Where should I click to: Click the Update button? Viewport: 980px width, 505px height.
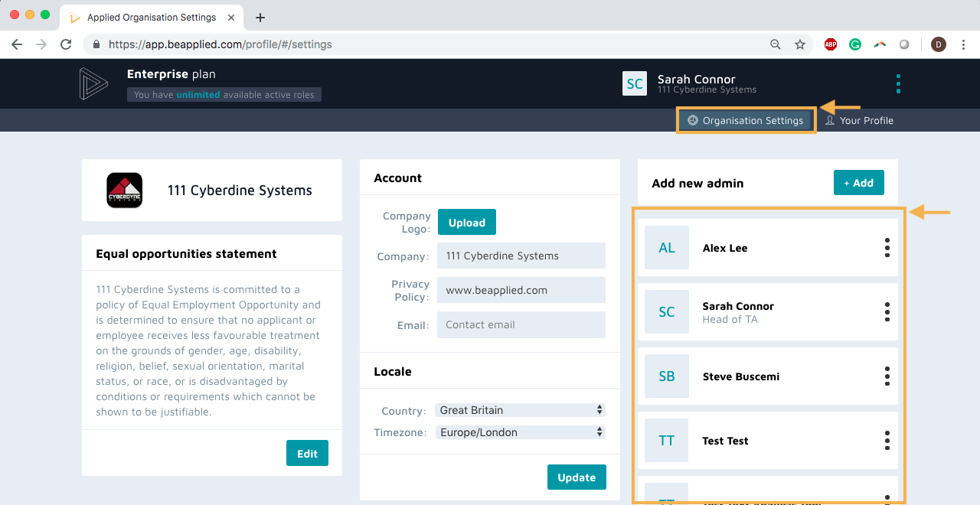coord(577,477)
